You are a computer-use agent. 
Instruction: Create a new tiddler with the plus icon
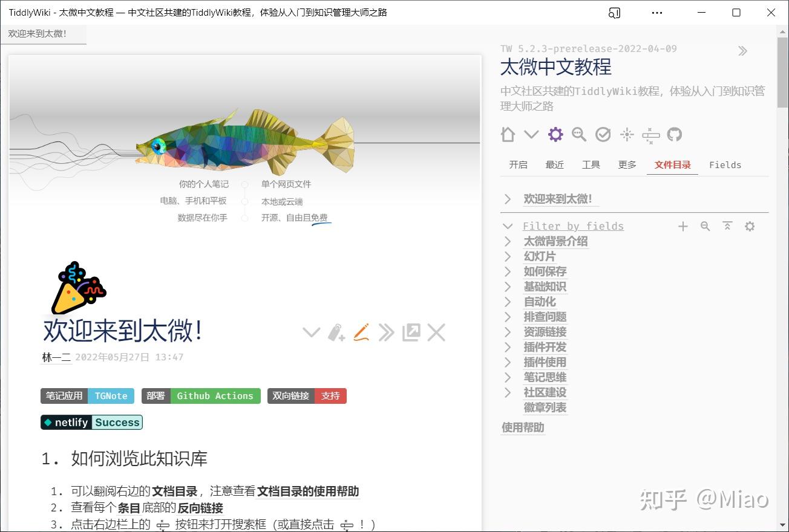683,226
